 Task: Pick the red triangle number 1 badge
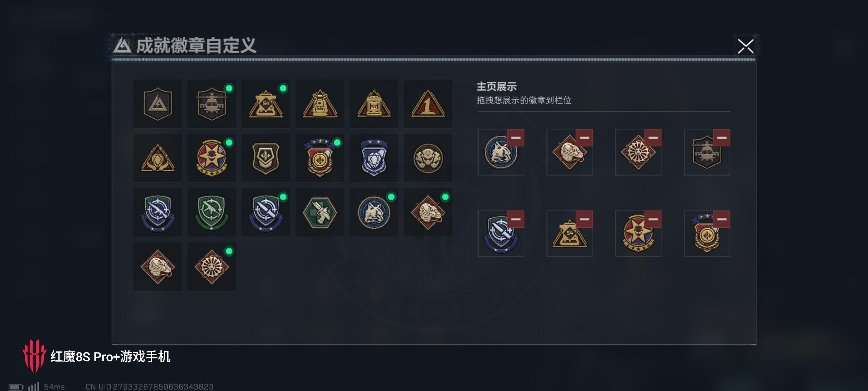pos(428,104)
